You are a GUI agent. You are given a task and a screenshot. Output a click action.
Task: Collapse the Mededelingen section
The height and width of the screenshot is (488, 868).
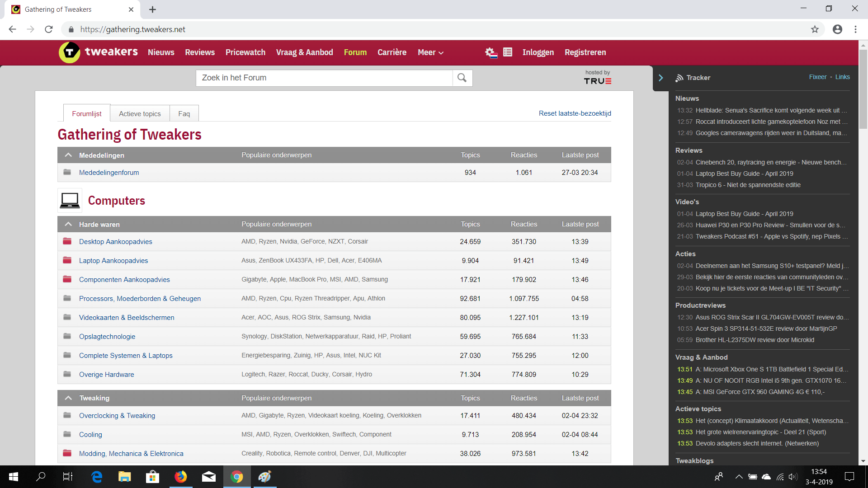[x=68, y=155]
